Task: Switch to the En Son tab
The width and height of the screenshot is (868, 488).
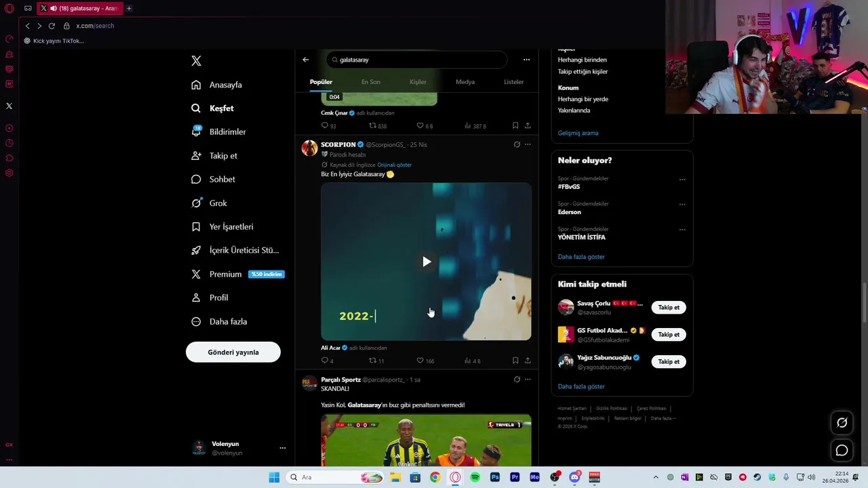Action: click(x=370, y=82)
